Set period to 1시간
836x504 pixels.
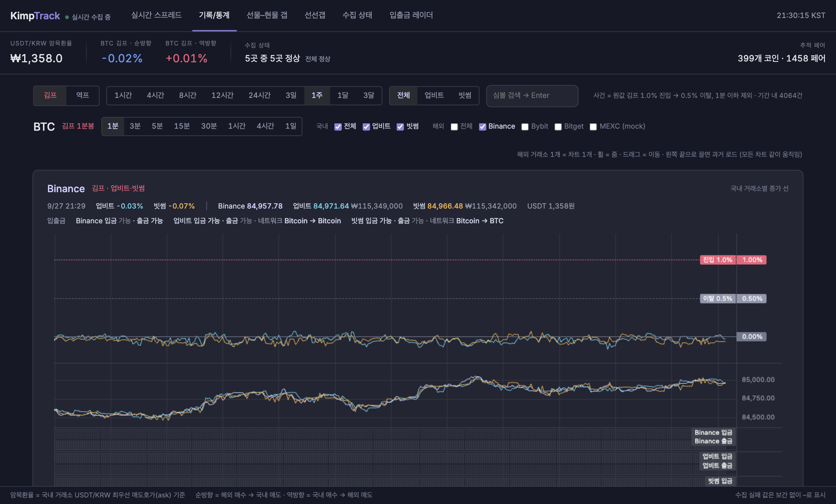pyautogui.click(x=123, y=95)
